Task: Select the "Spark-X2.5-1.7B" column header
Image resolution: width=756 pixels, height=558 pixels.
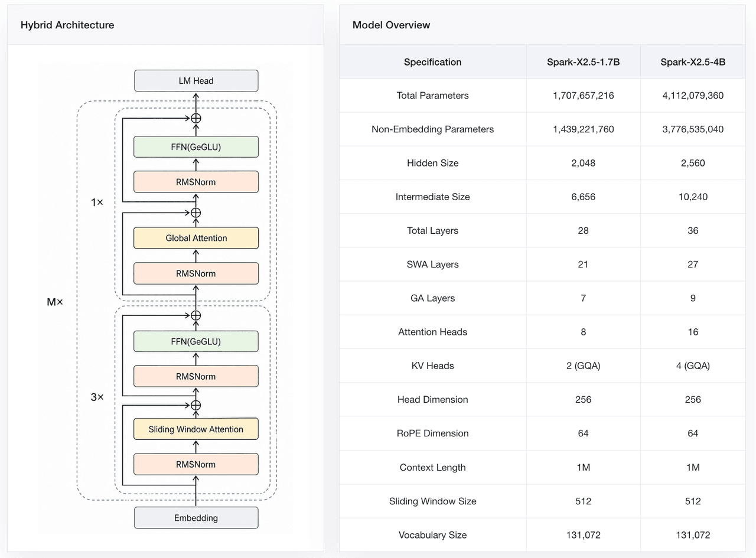Action: click(x=584, y=62)
